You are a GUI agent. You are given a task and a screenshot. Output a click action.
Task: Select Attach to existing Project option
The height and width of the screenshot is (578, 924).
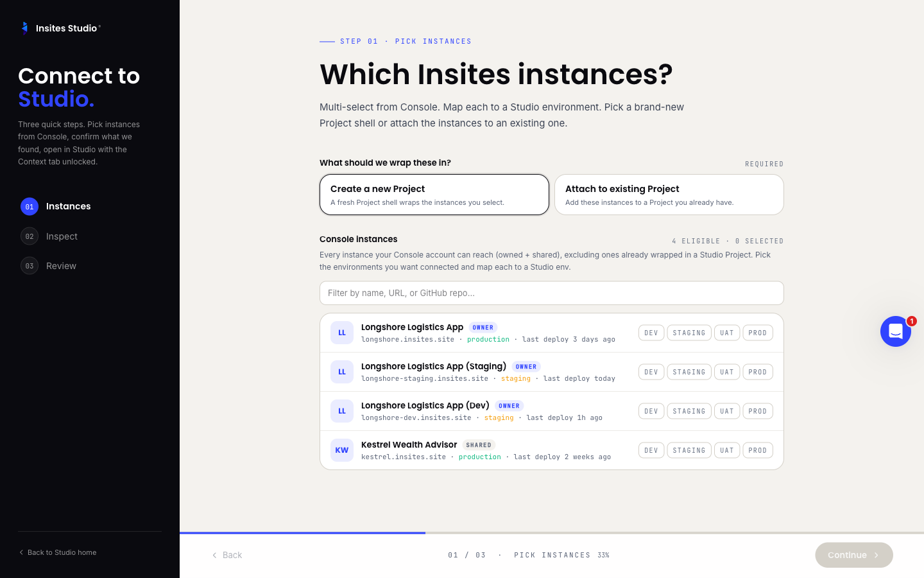click(x=669, y=195)
